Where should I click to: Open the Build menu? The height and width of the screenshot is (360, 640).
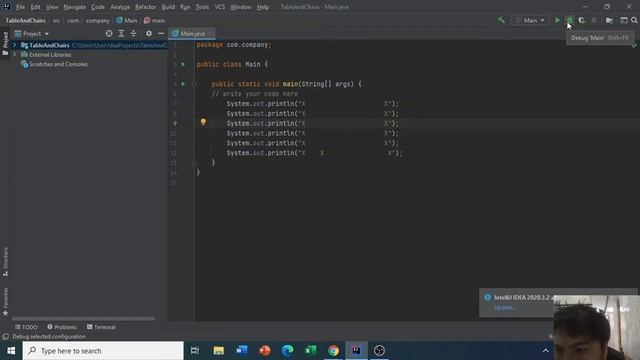point(168,7)
